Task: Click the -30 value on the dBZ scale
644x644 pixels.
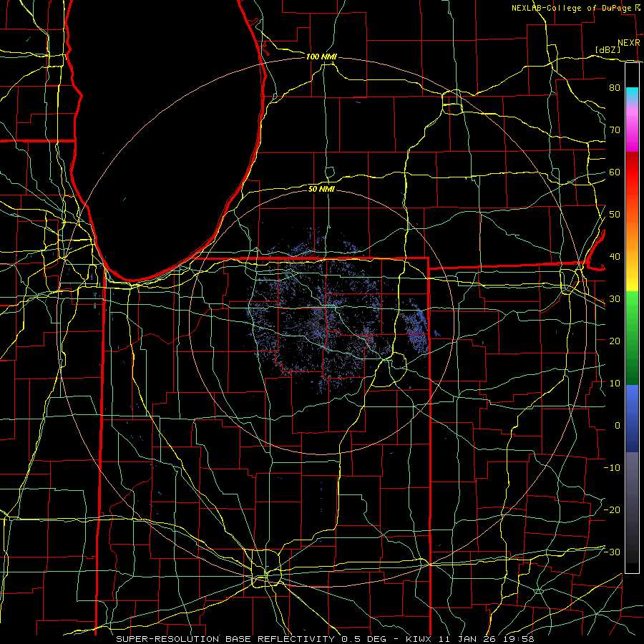Action: 612,552
